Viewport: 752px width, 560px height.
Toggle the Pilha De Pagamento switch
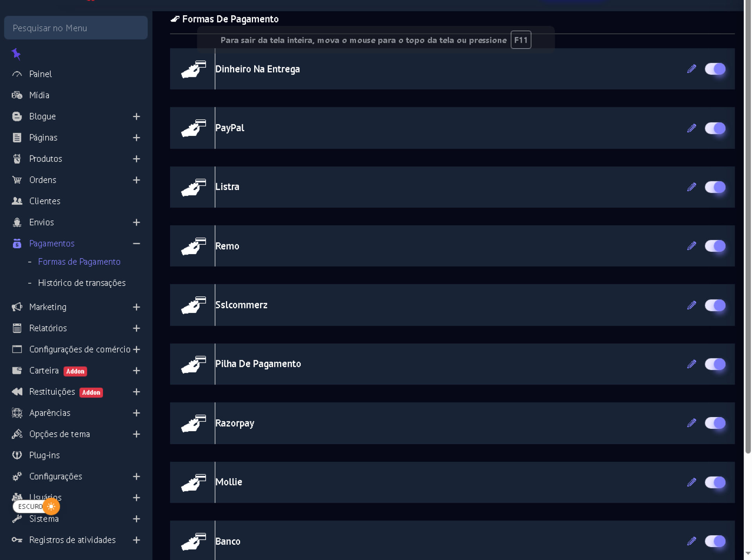[715, 364]
